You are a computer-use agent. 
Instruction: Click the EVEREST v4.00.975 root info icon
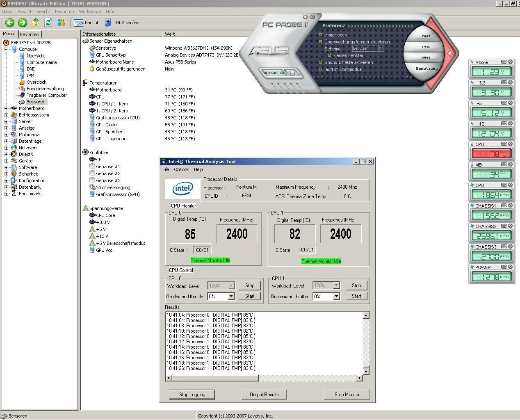[6, 43]
